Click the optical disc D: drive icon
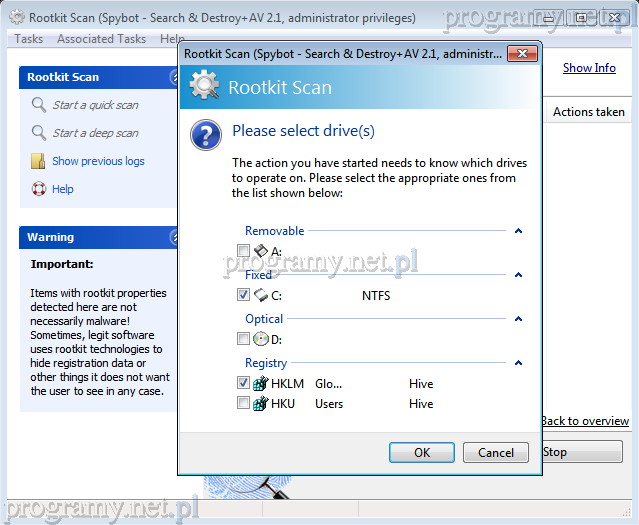Viewport: 639px width, 525px height. point(261,339)
